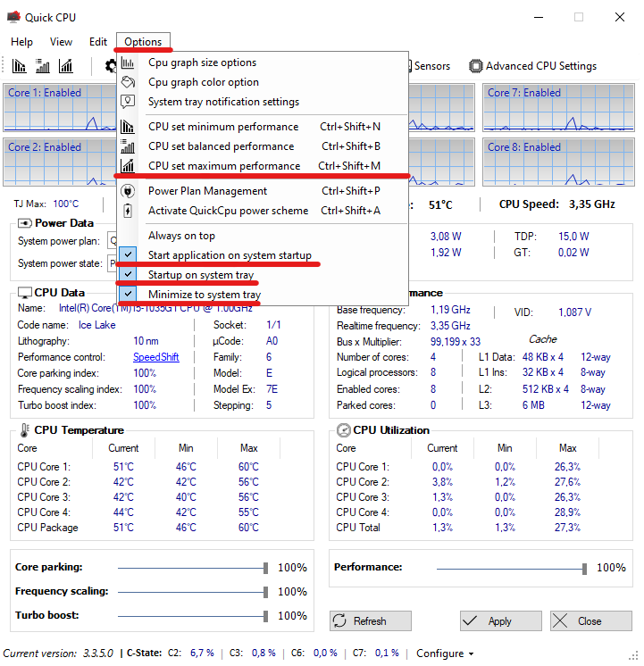The height and width of the screenshot is (666, 644).
Task: Open the Edit menu
Action: 97,42
